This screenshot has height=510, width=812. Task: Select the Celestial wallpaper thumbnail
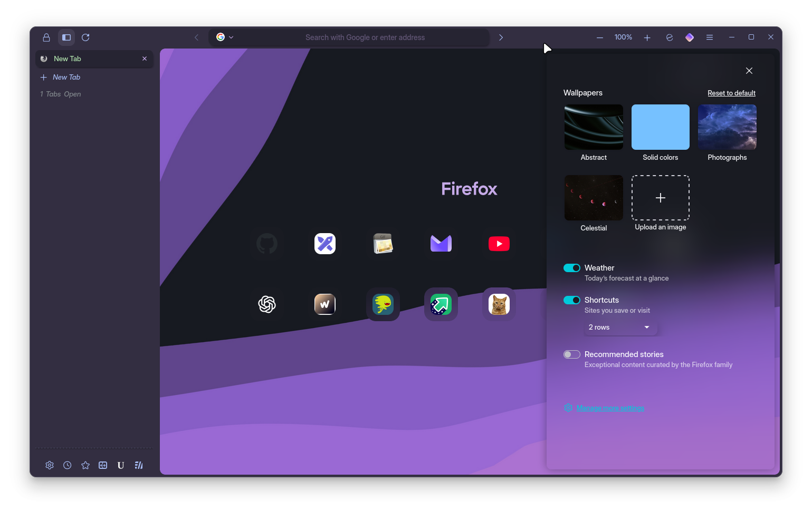click(594, 198)
